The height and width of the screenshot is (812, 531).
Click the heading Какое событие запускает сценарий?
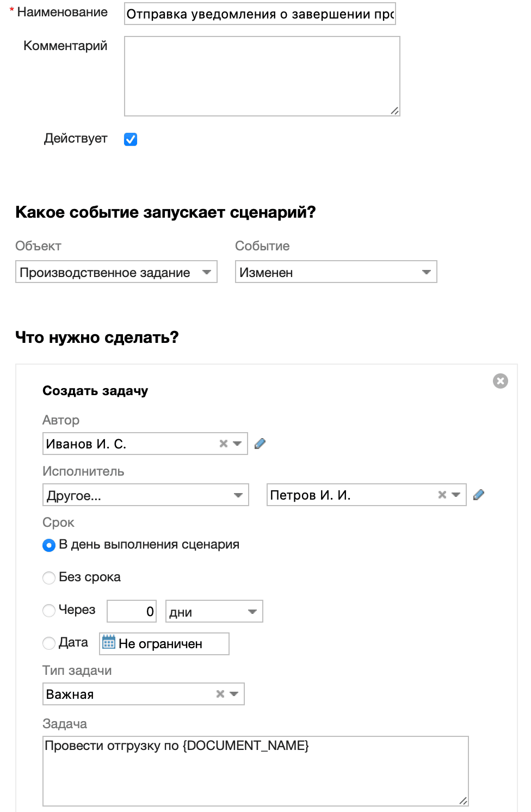(x=166, y=212)
